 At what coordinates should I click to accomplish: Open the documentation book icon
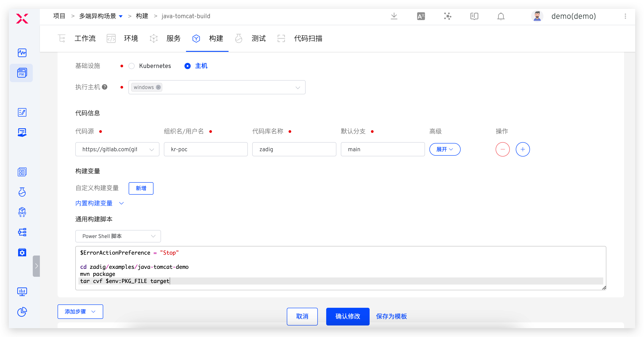[x=474, y=16]
